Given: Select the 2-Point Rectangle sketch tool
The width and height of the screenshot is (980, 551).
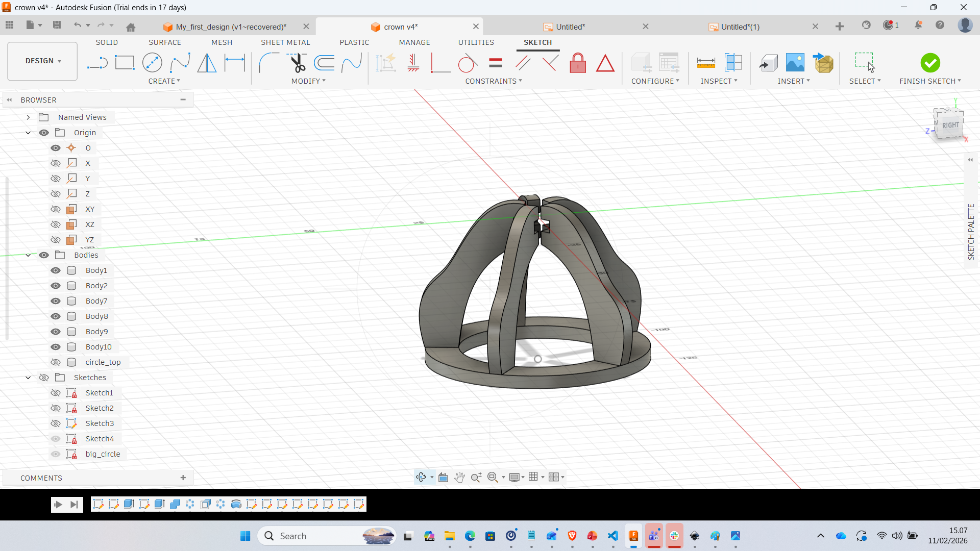Looking at the screenshot, I should (x=125, y=63).
